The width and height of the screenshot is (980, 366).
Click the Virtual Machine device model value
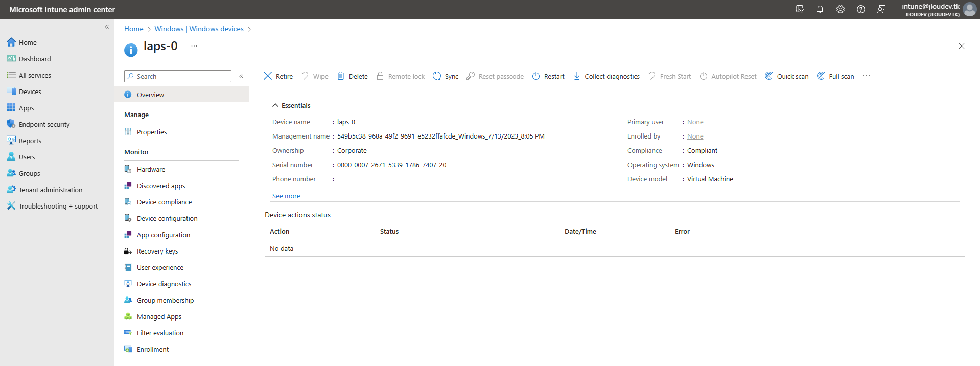710,179
